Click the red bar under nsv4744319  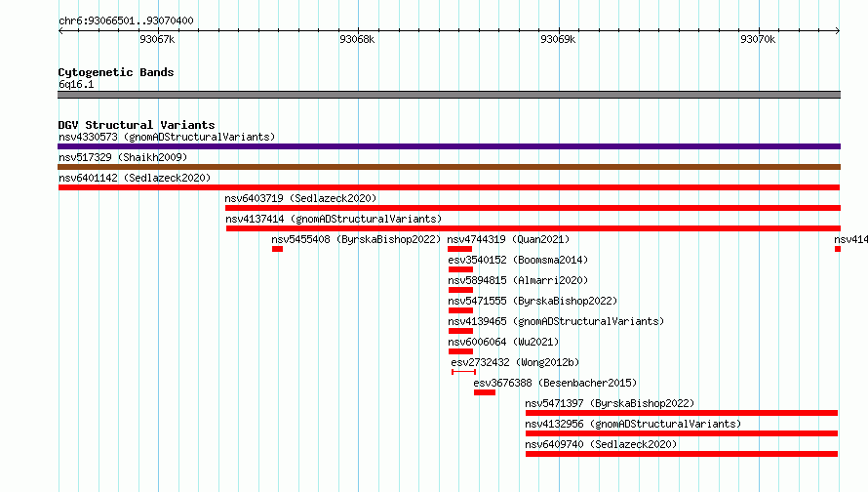click(459, 249)
